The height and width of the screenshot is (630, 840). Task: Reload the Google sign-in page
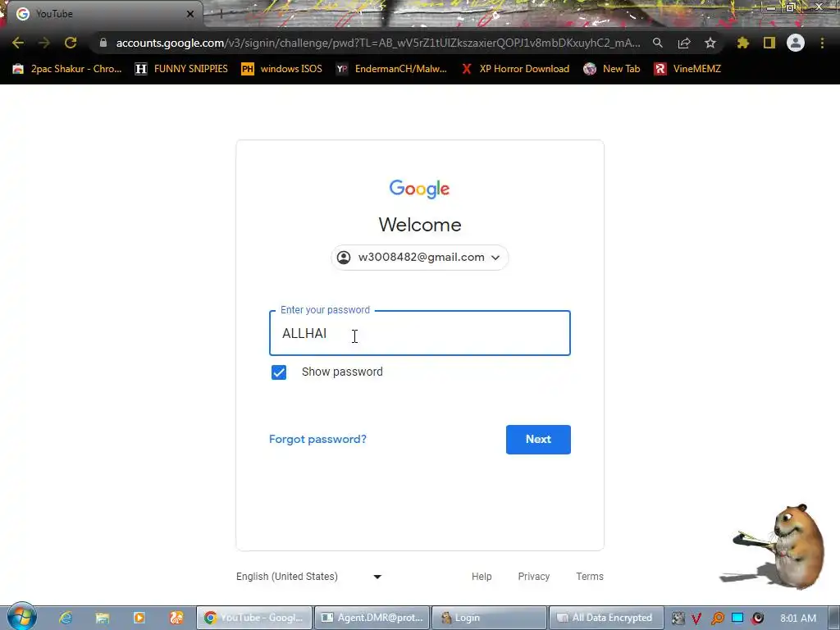[71, 43]
